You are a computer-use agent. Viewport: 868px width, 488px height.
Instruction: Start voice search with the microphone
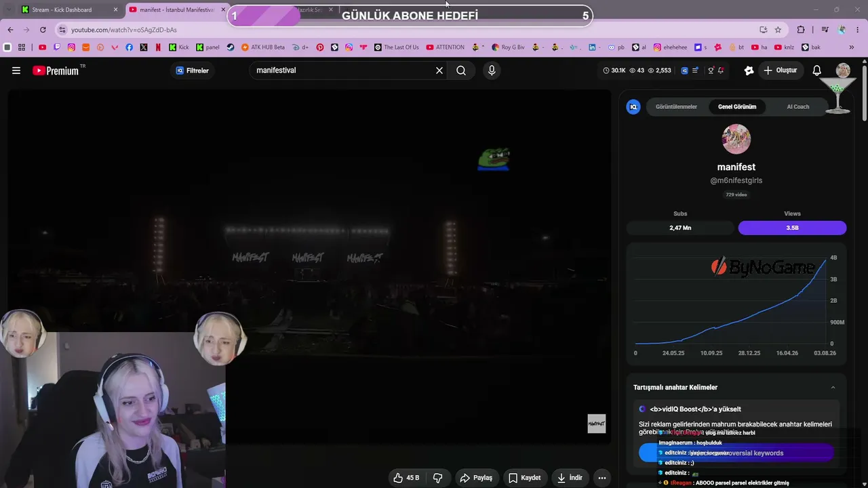pyautogui.click(x=492, y=70)
